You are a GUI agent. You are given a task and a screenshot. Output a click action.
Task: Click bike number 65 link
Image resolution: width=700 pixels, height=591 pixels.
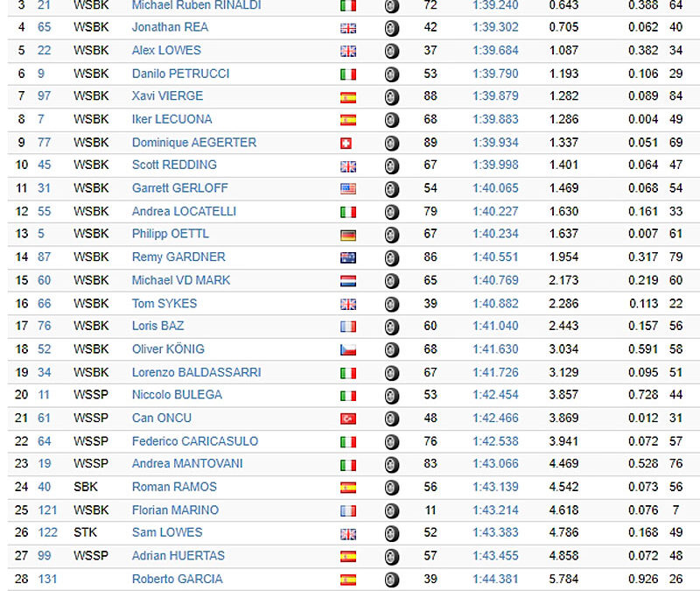tap(45, 27)
